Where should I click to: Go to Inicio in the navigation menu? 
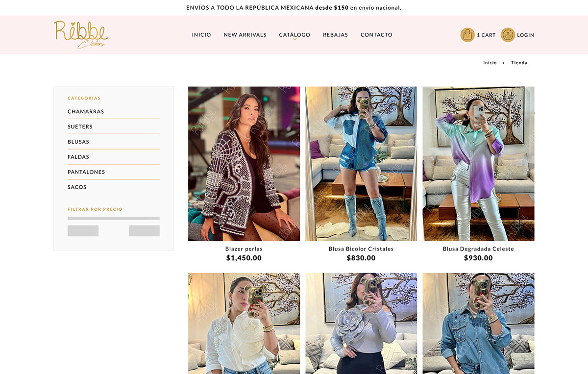click(201, 35)
